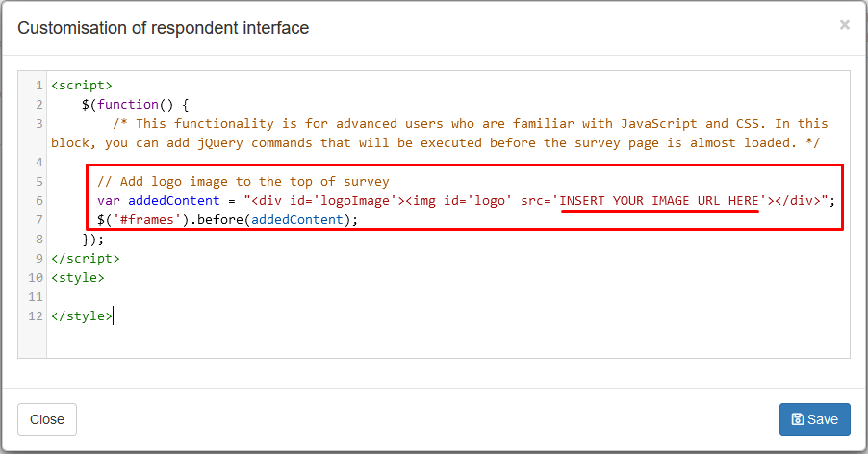Click line number 10 in the gutter
This screenshot has height=454, width=868.
pyautogui.click(x=36, y=278)
